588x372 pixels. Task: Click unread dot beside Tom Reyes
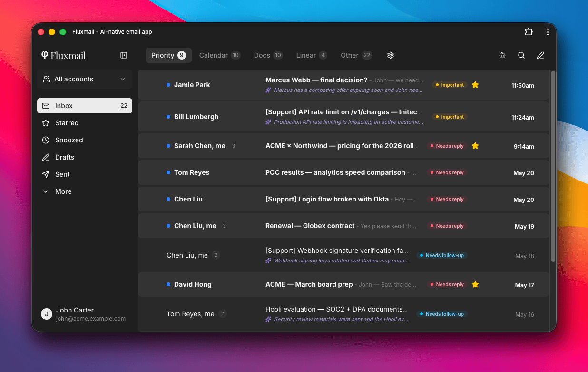[x=168, y=172]
